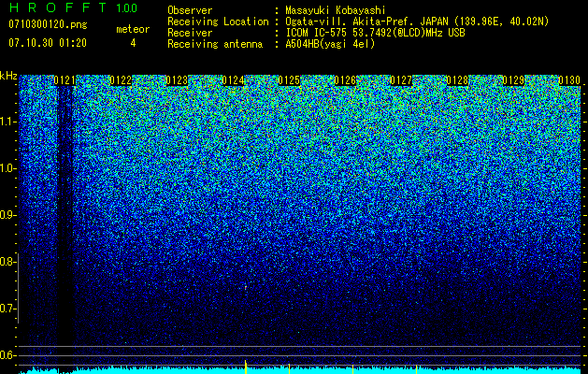Click the 1.1 frequency axis label
The height and width of the screenshot is (374, 588).
pyautogui.click(x=7, y=122)
